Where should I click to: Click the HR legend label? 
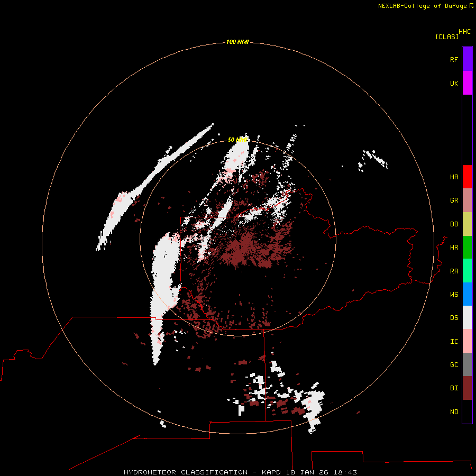(x=454, y=248)
